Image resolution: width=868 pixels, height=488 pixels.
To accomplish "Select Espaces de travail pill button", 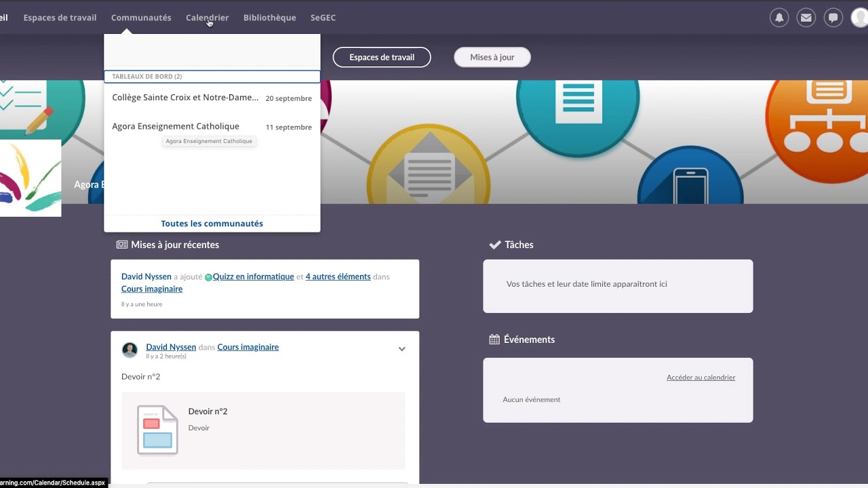I will [x=382, y=57].
